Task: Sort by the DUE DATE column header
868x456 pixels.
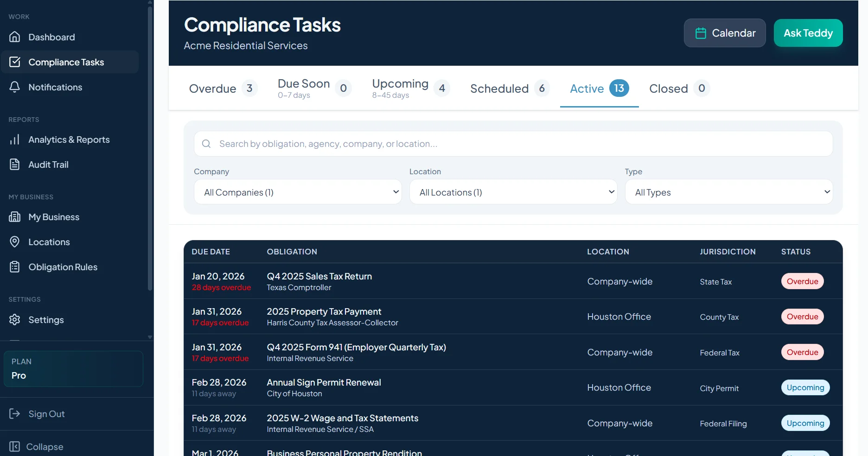Action: pos(211,252)
